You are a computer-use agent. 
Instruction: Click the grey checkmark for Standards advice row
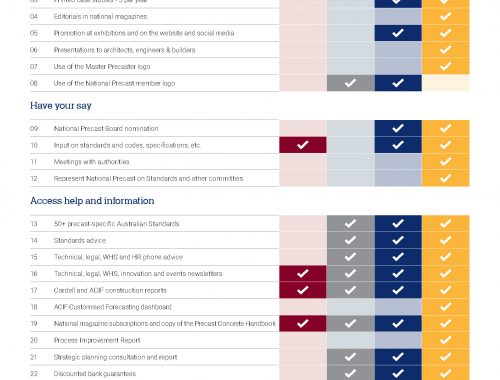coord(350,240)
